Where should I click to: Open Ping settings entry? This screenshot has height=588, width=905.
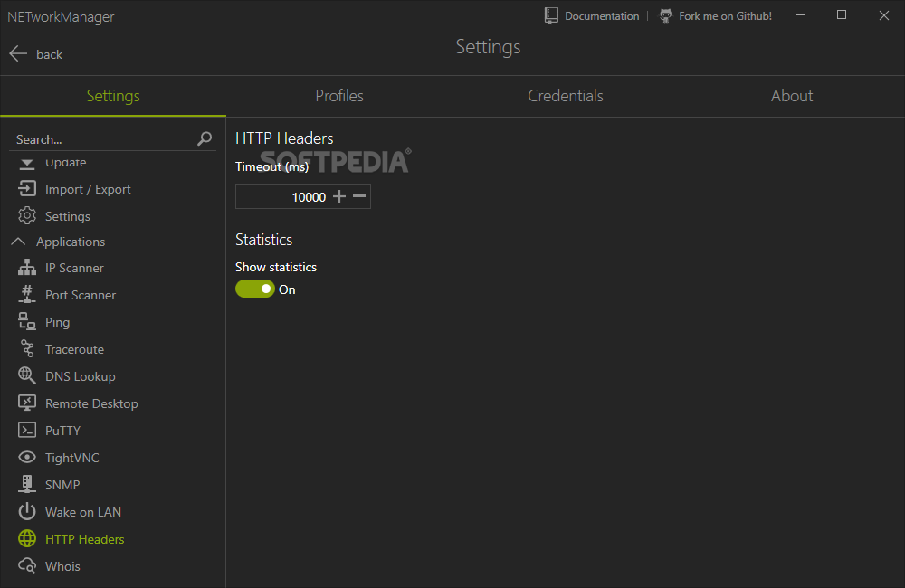pos(58,322)
